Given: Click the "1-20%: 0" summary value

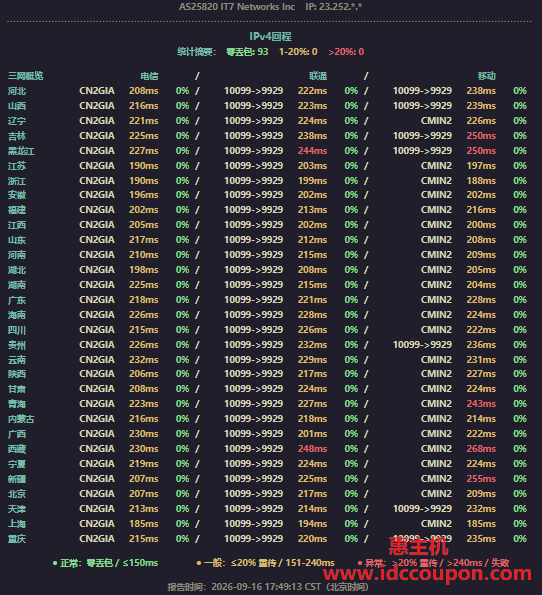Looking at the screenshot, I should [x=298, y=52].
